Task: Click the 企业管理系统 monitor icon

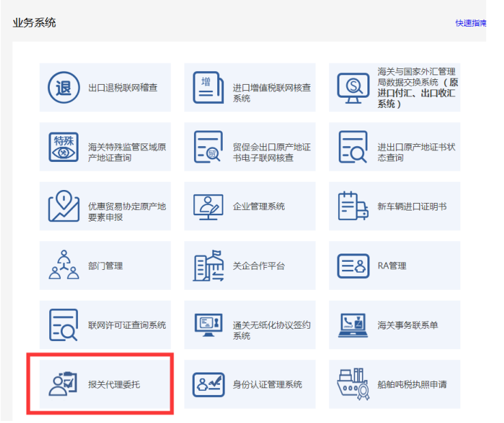Action: pyautogui.click(x=208, y=207)
